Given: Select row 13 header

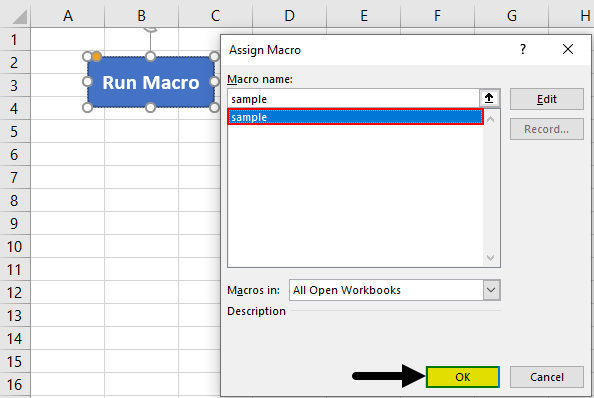Looking at the screenshot, I should pyautogui.click(x=14, y=315).
